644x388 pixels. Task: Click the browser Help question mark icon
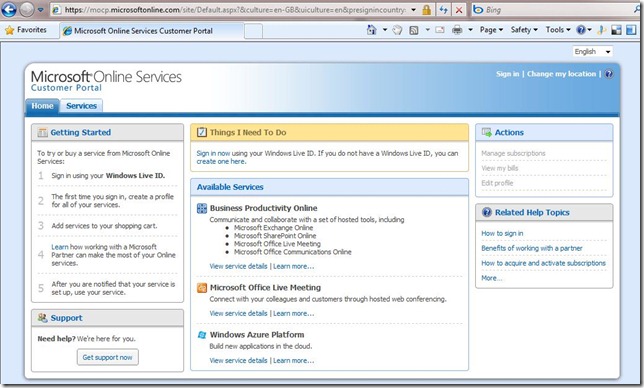581,30
